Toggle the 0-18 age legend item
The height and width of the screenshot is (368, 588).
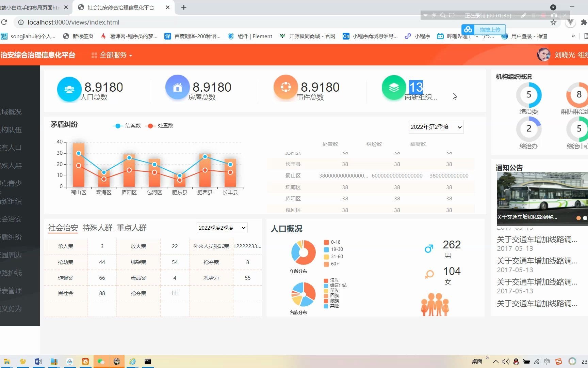(332, 242)
